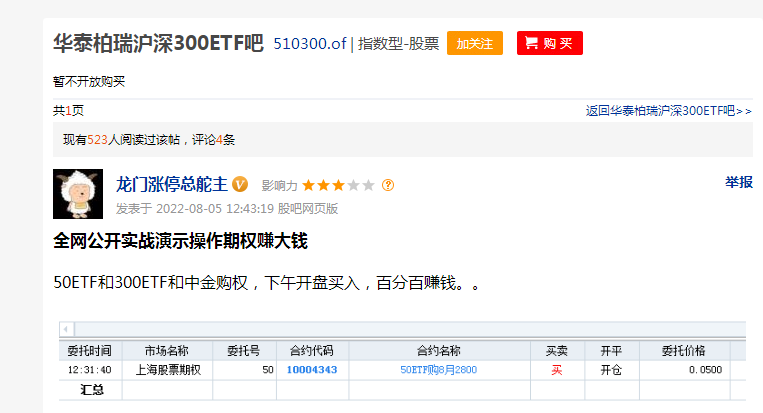Click the 市场名称 column header
The height and width of the screenshot is (413, 763).
point(167,350)
